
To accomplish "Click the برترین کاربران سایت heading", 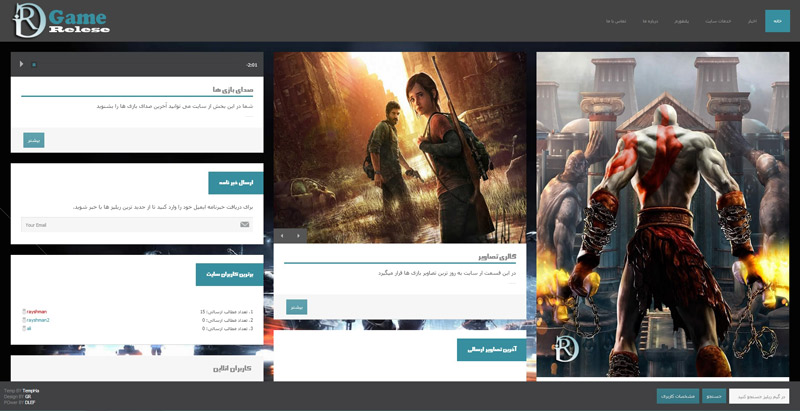I will [230, 274].
